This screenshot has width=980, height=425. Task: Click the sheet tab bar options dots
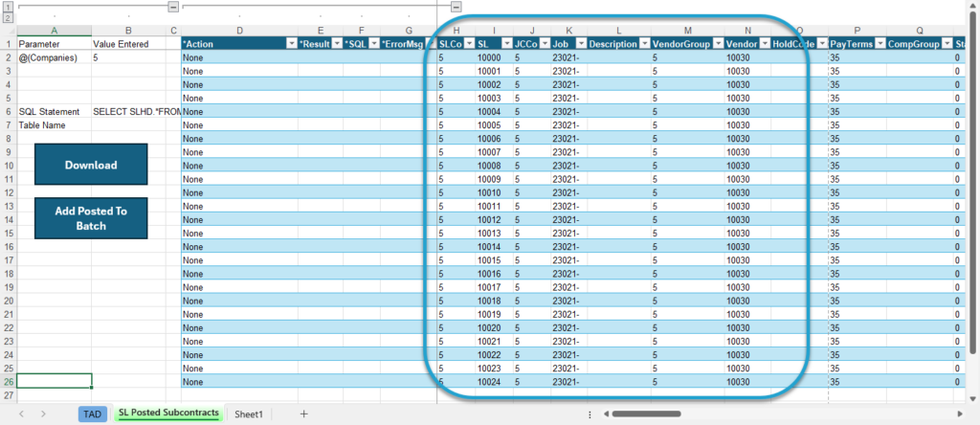[x=590, y=414]
